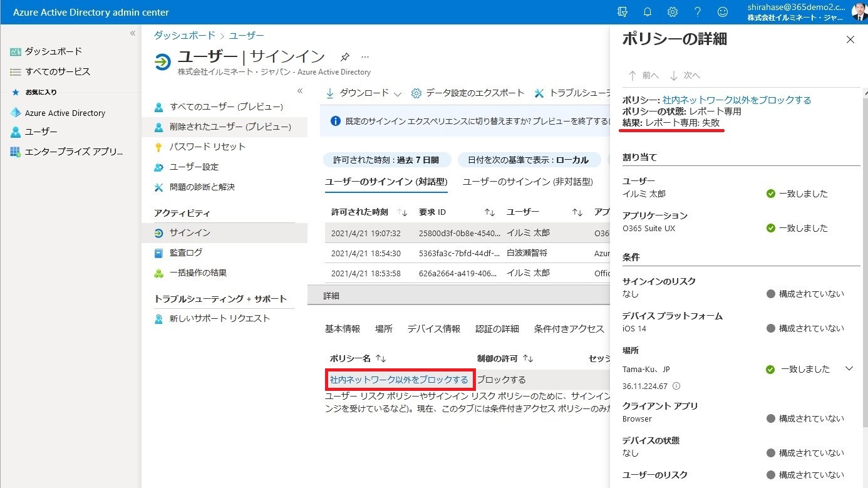Open the help question mark icon
The image size is (868, 488).
(697, 12)
